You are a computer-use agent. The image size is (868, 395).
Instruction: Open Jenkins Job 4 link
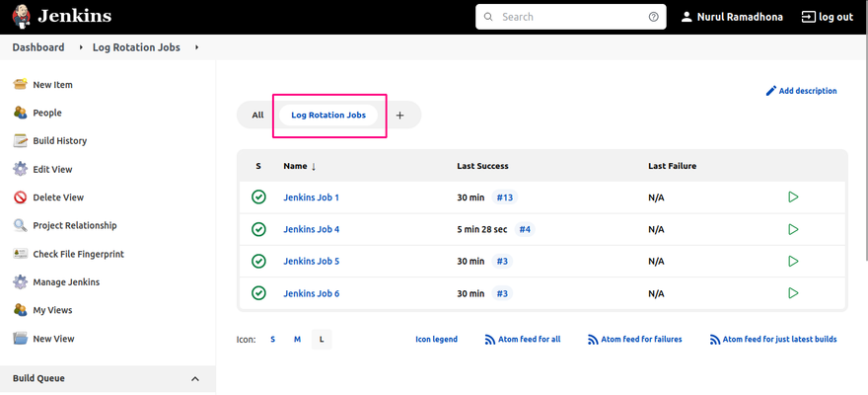[x=311, y=229]
